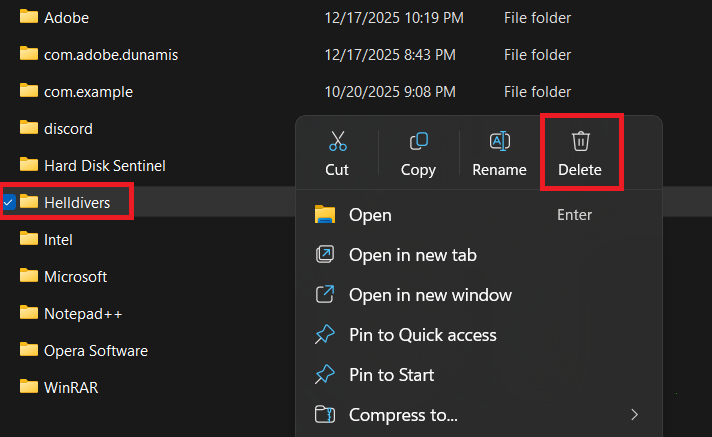Click the Rename icon
The height and width of the screenshot is (437, 712).
point(499,142)
